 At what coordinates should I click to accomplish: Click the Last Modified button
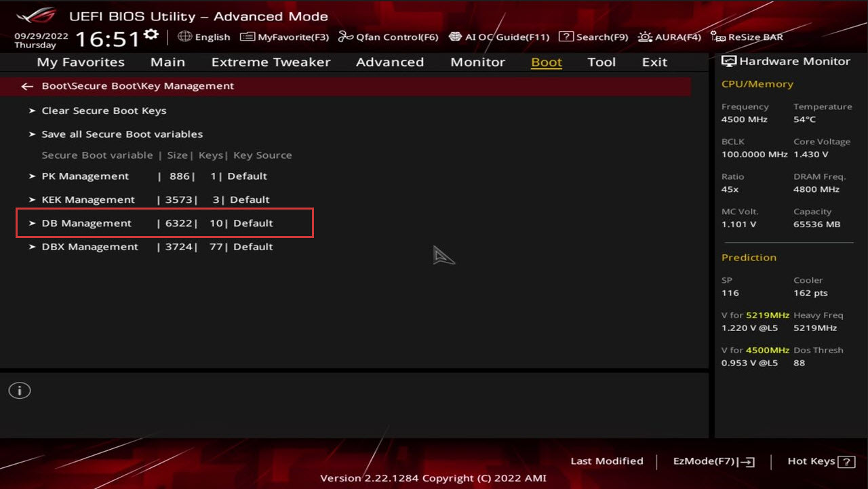click(x=606, y=461)
